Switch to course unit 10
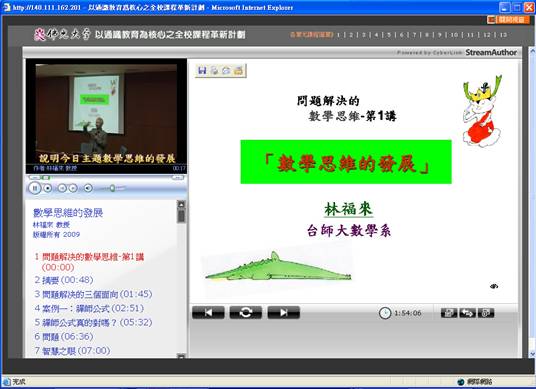This screenshot has width=536, height=389. pos(454,35)
